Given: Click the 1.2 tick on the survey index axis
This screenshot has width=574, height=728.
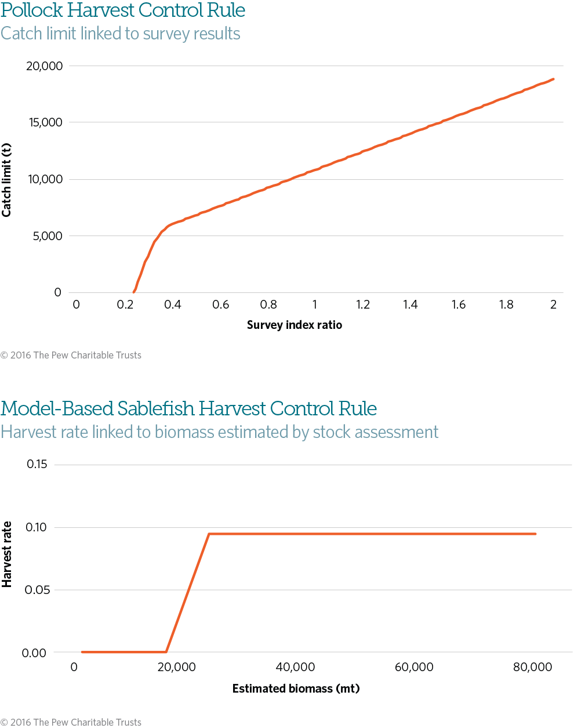Looking at the screenshot, I should 363,305.
